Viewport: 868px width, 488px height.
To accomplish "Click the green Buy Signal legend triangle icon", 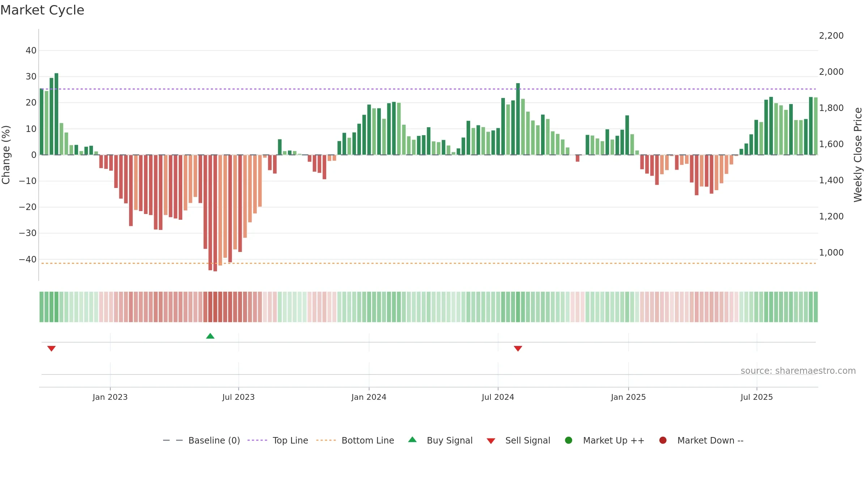I will tap(412, 440).
